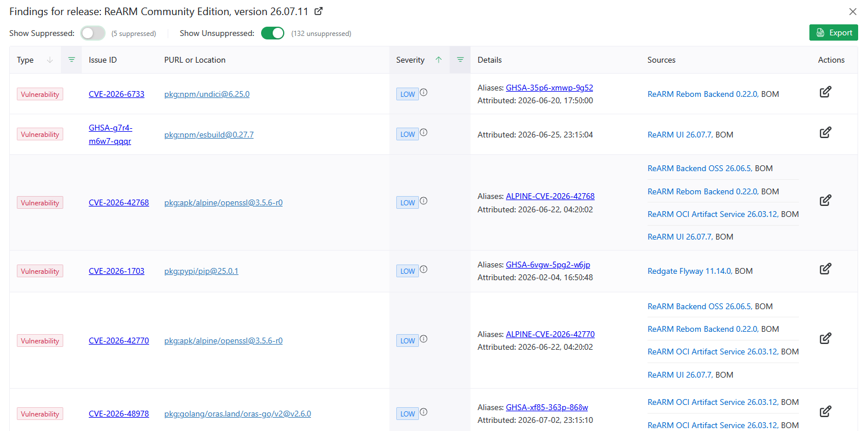
Task: Sort by Type column arrow
Action: click(50, 60)
